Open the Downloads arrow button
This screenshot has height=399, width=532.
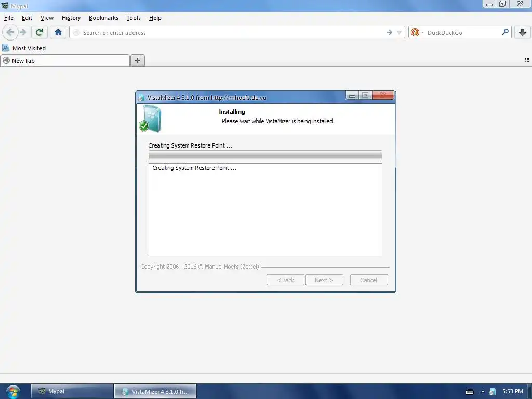[523, 33]
